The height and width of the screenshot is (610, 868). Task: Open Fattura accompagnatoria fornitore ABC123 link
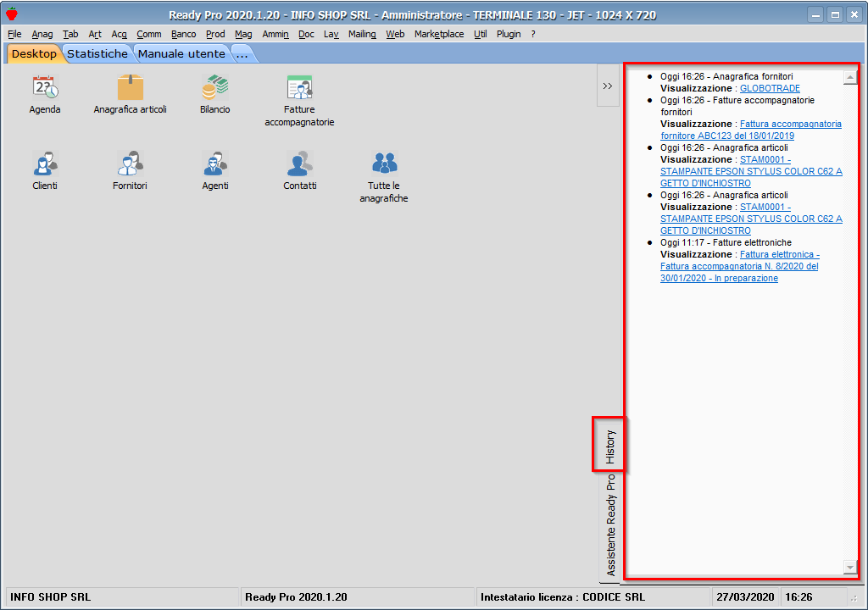(751, 130)
